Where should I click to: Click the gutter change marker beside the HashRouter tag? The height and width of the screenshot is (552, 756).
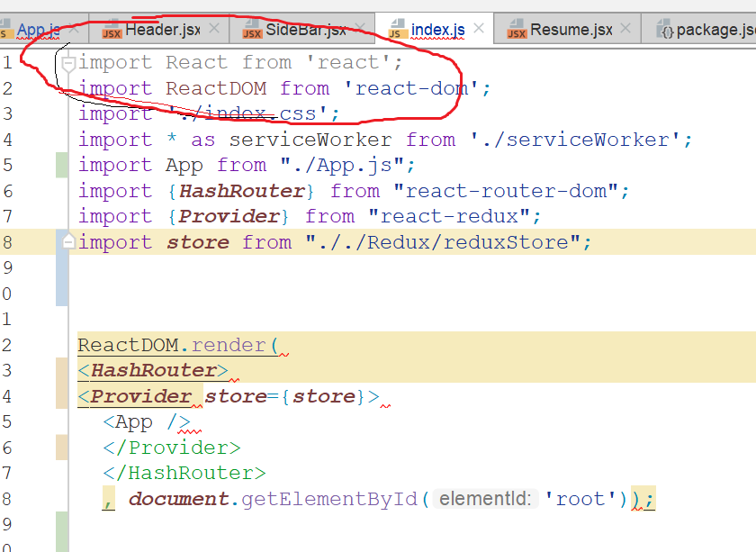click(x=62, y=383)
